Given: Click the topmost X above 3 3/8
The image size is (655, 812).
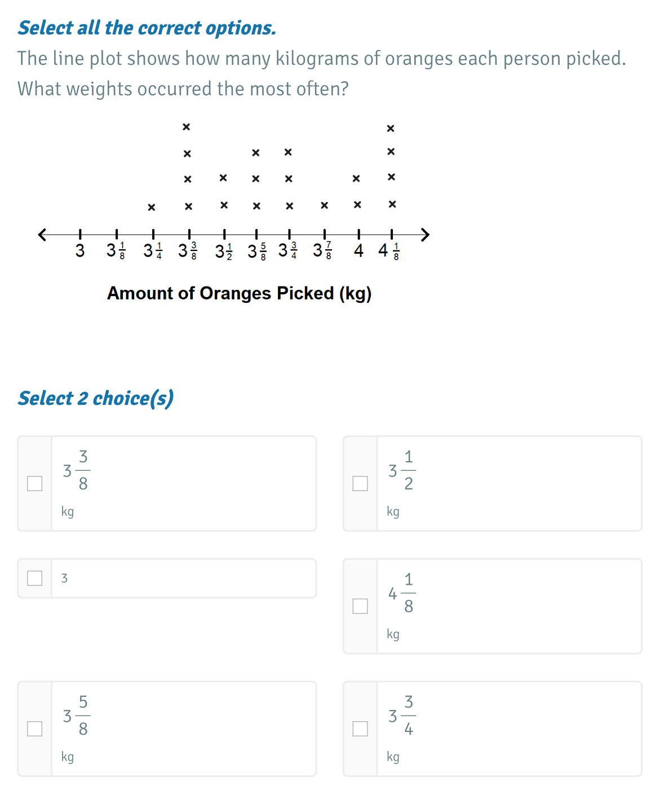Looking at the screenshot, I should [x=187, y=127].
